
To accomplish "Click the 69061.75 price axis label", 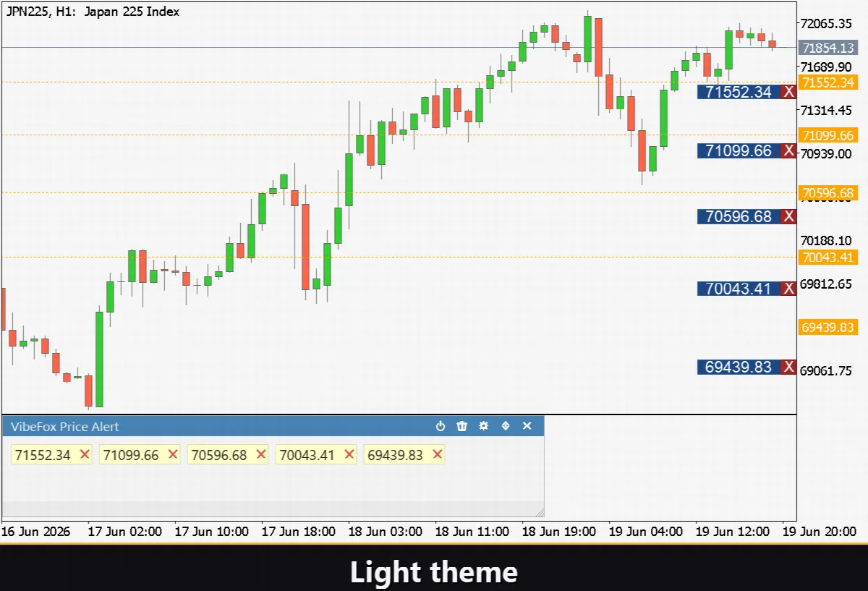I will 827,370.
